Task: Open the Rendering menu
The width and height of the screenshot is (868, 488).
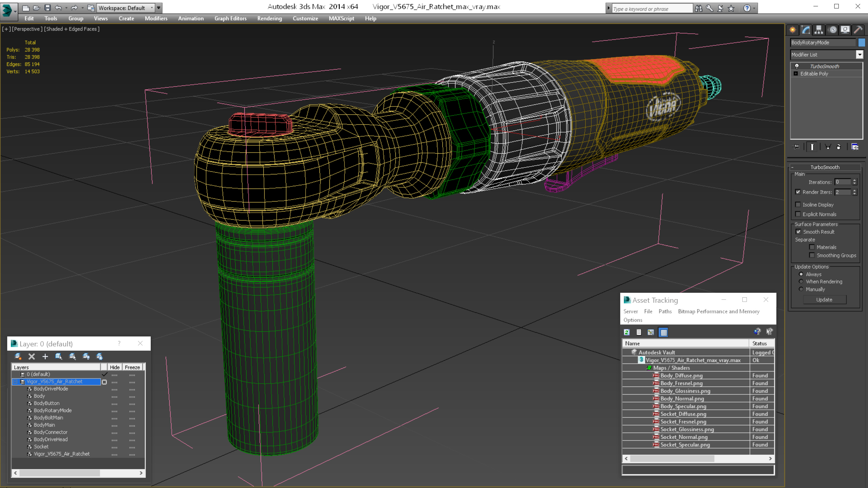Action: pos(269,18)
